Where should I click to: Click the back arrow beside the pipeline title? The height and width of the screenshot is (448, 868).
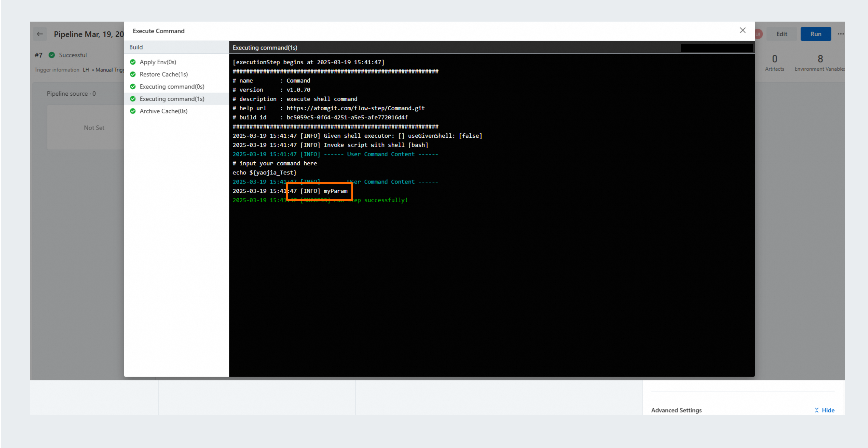(40, 34)
